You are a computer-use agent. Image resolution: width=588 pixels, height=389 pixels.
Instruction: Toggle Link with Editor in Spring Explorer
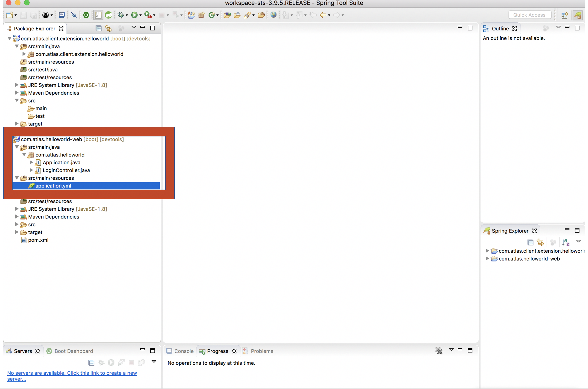point(540,242)
